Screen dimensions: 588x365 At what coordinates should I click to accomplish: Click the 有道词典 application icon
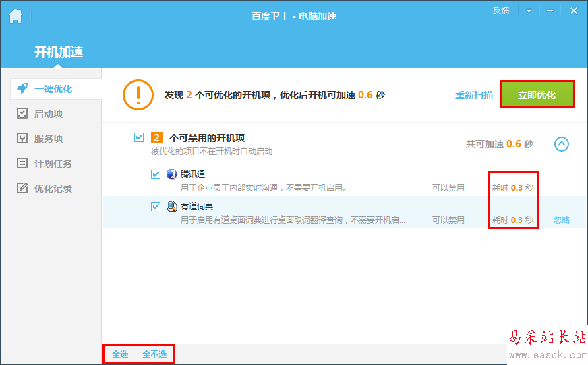[172, 207]
